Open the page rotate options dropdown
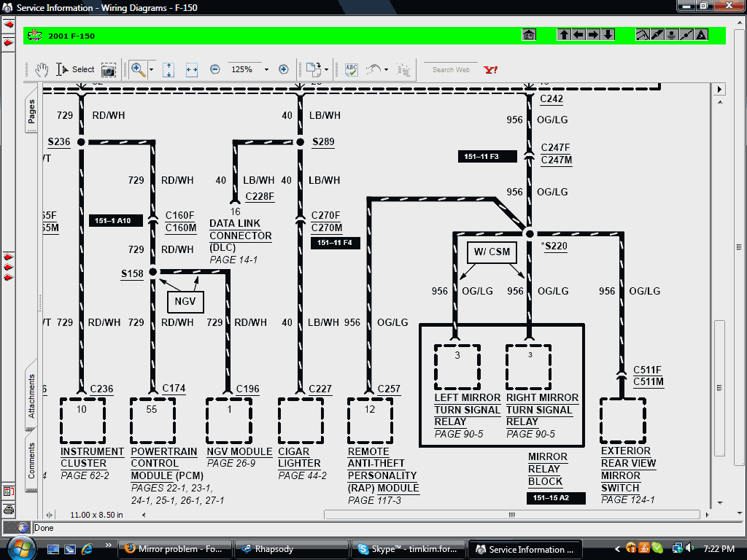The height and width of the screenshot is (560, 747). click(x=326, y=69)
